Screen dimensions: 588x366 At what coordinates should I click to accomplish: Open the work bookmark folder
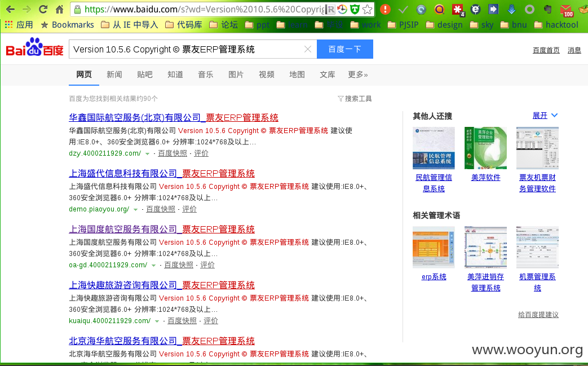(x=366, y=25)
